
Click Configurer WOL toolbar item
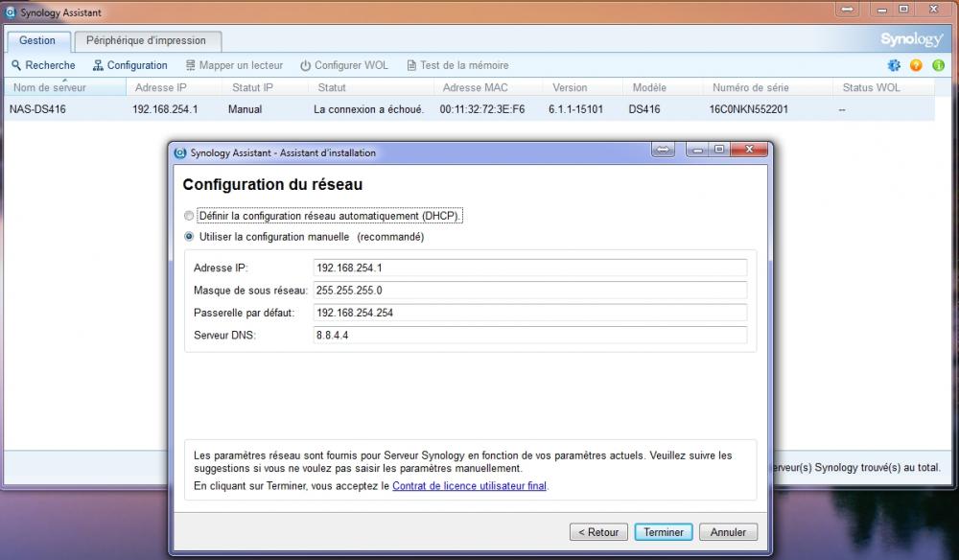[343, 65]
